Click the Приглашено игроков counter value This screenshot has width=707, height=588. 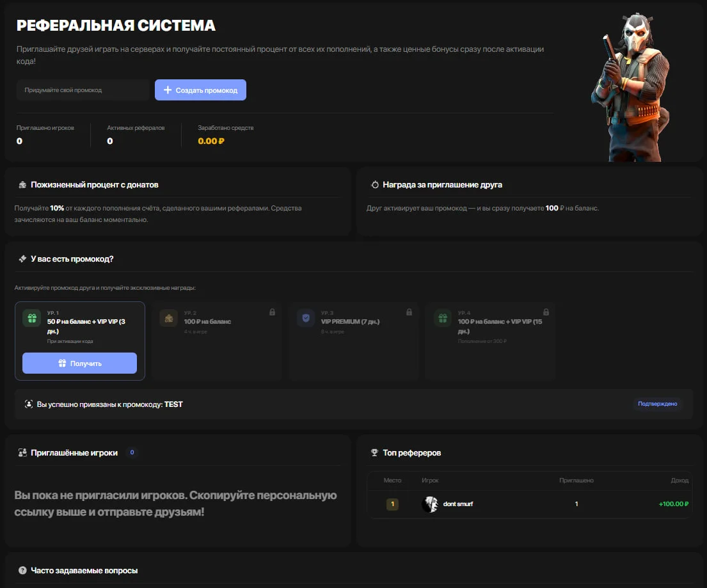tap(19, 141)
